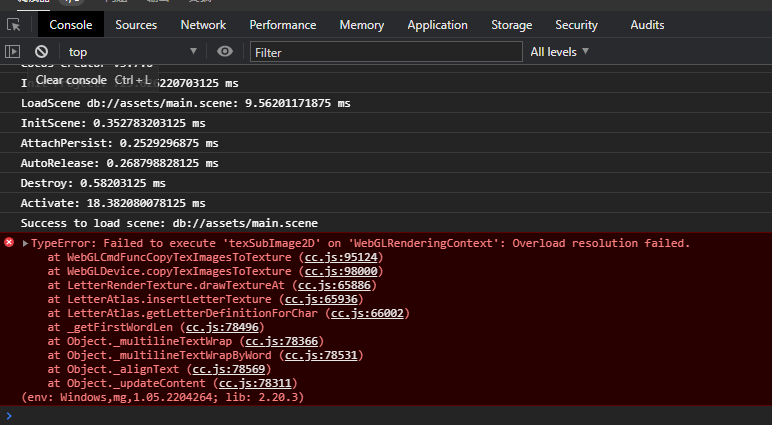
Task: Toggle the console sidebar panel icon
Action: pos(13,51)
